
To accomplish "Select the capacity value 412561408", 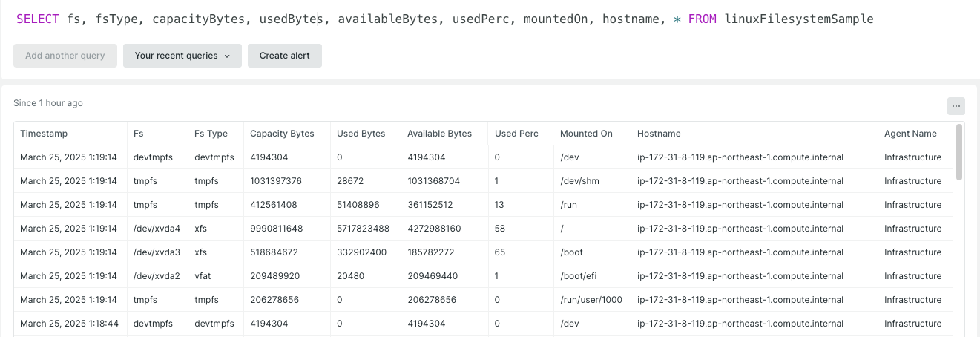I will click(274, 205).
